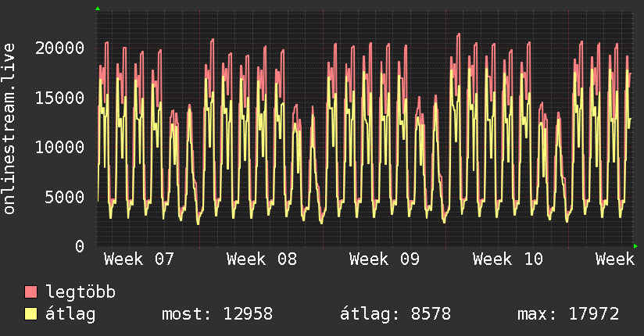Select the átlag legend label beside yellow swatch
The image size is (644, 336).
coord(70,314)
